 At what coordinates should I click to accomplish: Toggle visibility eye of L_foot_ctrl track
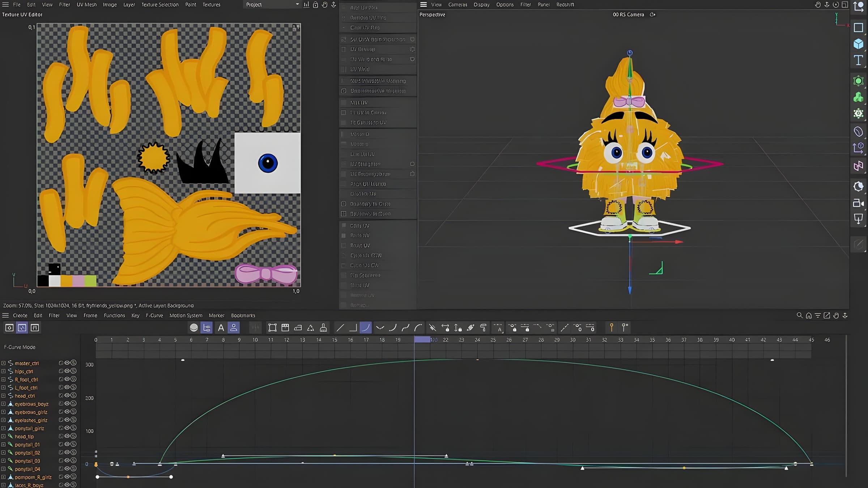pos(67,387)
